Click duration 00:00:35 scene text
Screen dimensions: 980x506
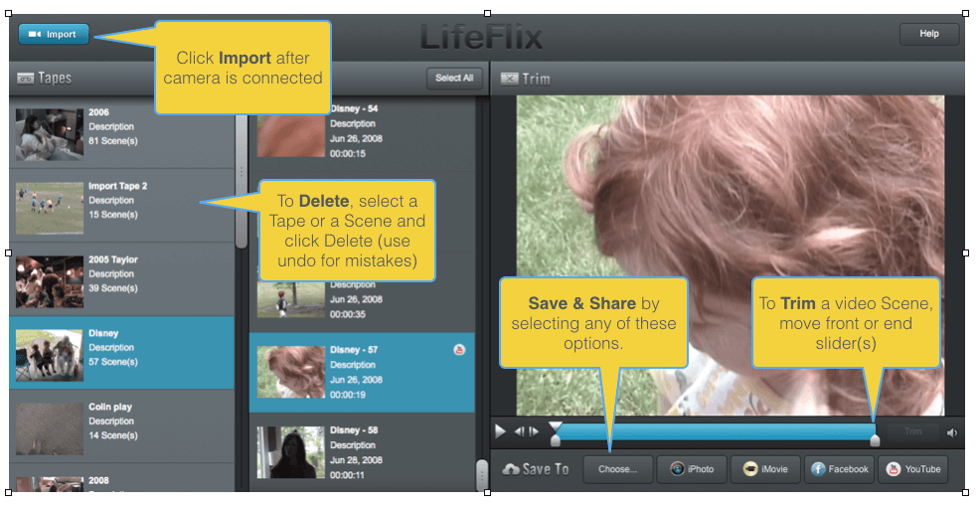348,314
